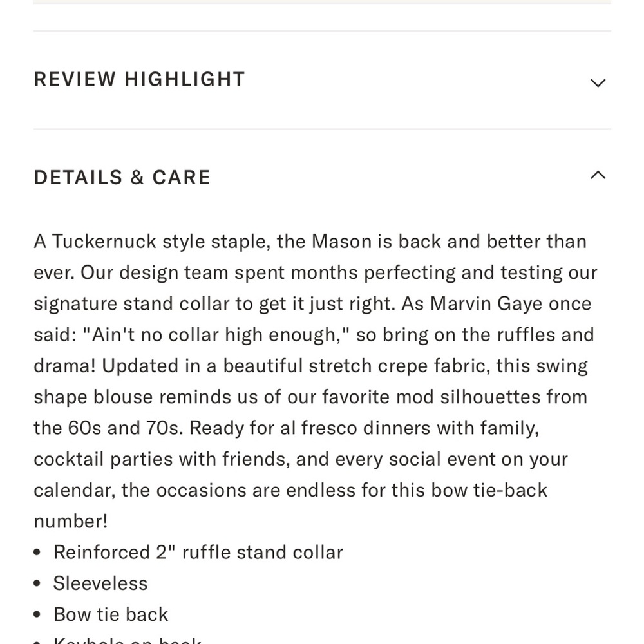Select the Sleeveless bullet item
Image resolution: width=644 pixels, height=644 pixels.
click(100, 583)
